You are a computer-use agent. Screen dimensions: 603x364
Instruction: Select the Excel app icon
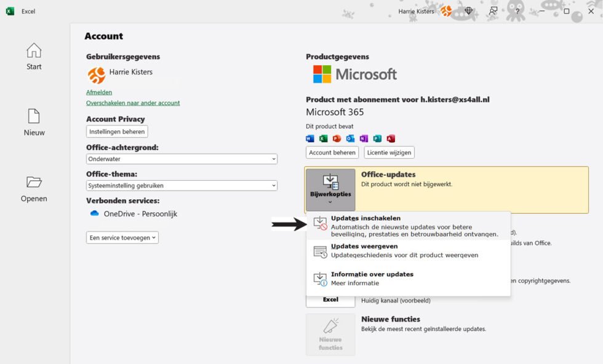[x=322, y=138]
